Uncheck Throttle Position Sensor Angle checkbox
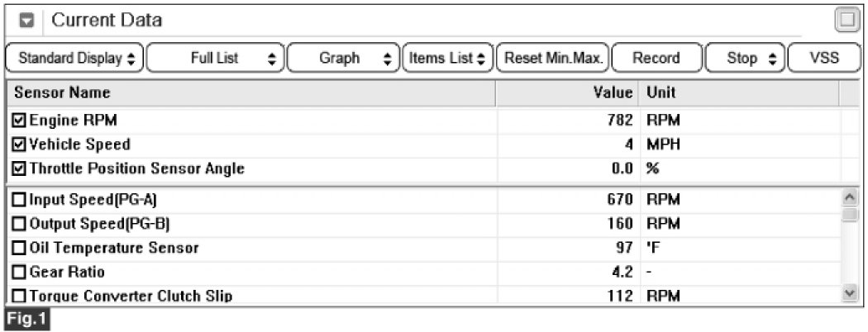 pos(20,168)
